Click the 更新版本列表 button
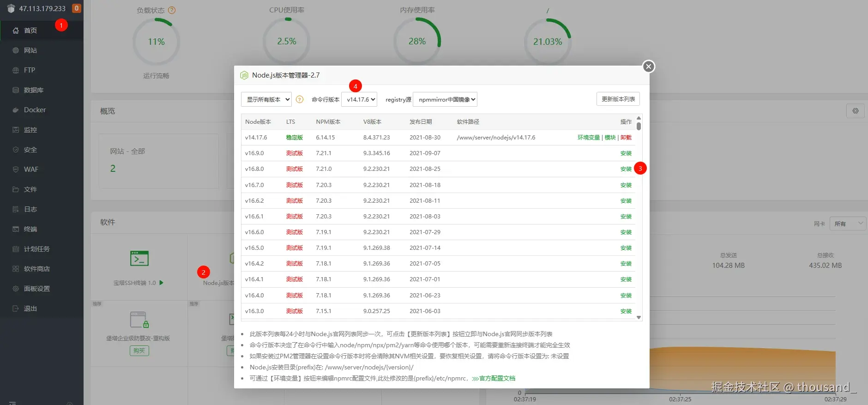 point(618,99)
